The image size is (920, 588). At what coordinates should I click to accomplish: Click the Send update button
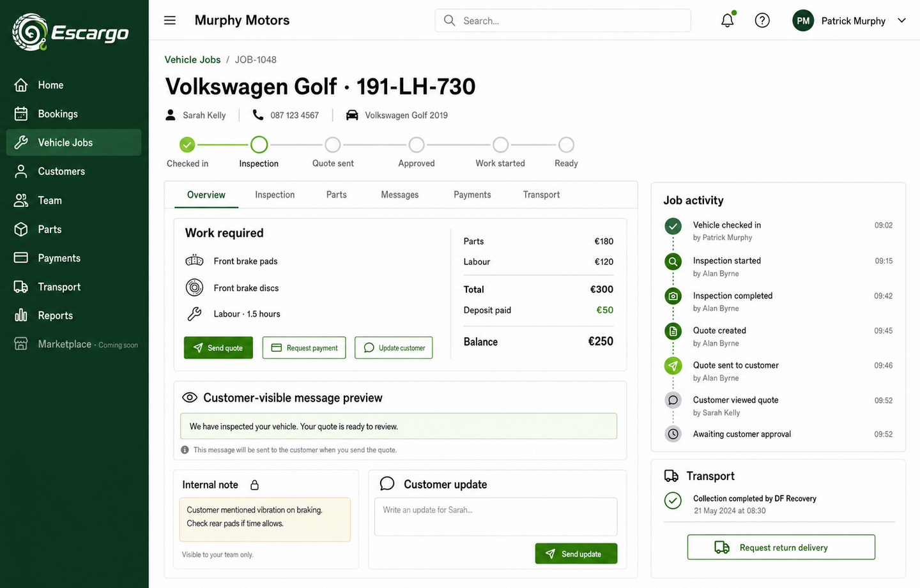click(x=576, y=554)
